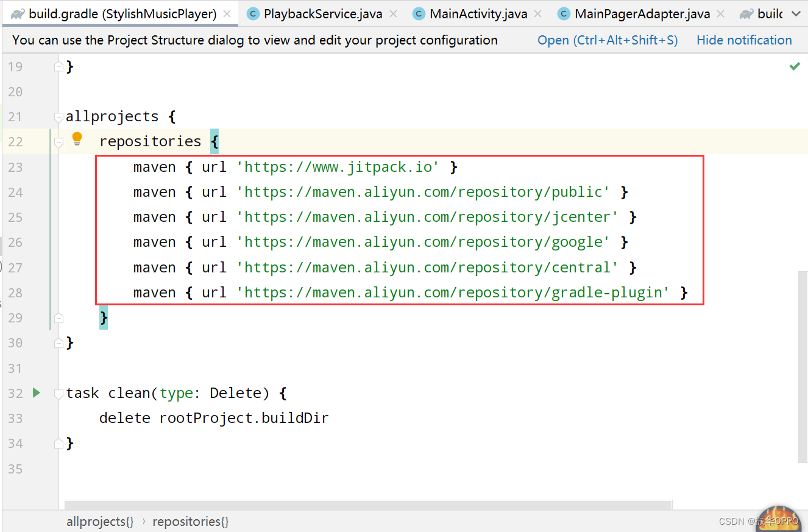Click the horizontal editor scrollbar
808x532 pixels.
368,505
